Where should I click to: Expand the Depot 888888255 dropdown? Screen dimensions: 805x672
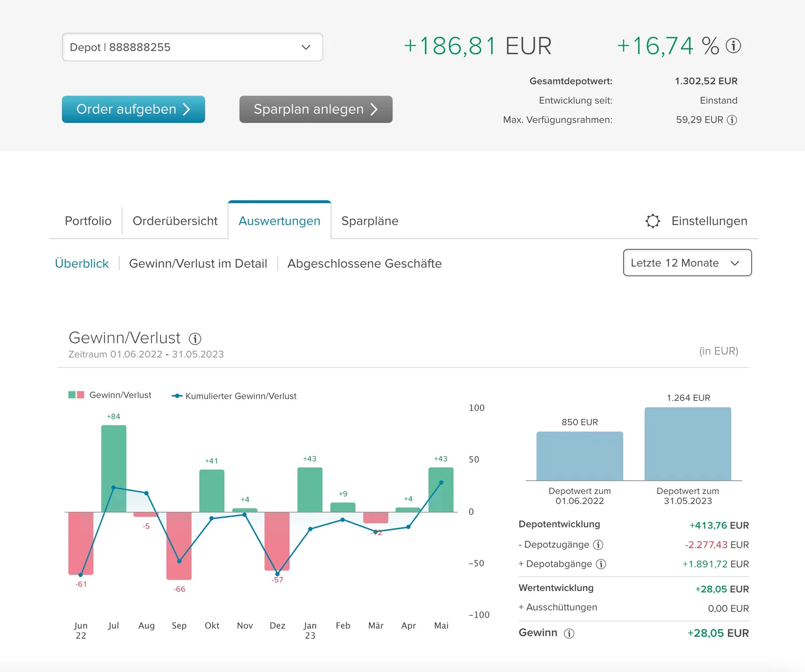click(x=192, y=47)
